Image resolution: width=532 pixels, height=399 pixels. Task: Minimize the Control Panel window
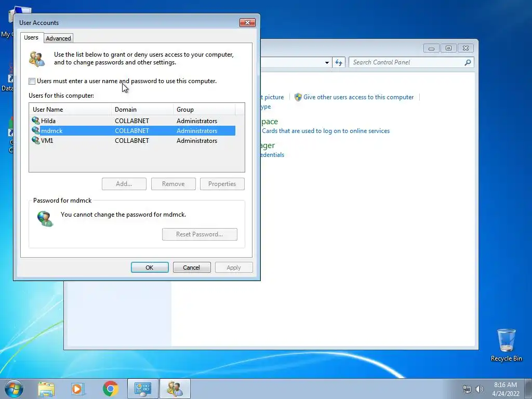pos(431,48)
